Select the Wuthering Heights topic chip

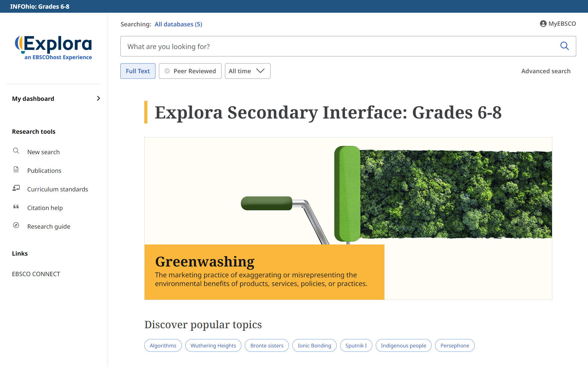point(213,345)
